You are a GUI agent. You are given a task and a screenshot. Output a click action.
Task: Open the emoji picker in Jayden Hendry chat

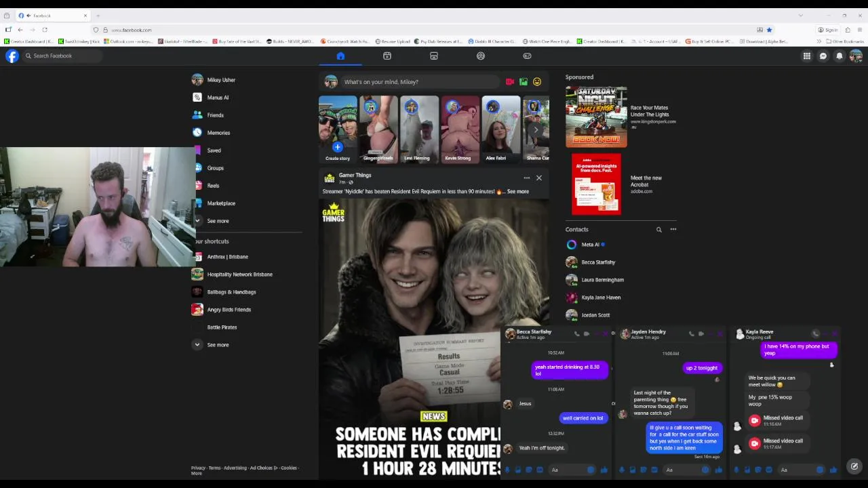705,470
